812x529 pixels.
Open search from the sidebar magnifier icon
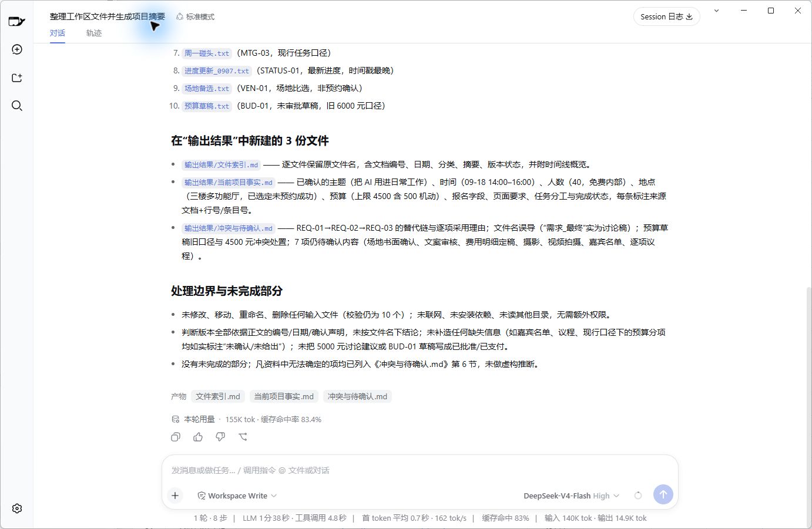click(x=17, y=106)
